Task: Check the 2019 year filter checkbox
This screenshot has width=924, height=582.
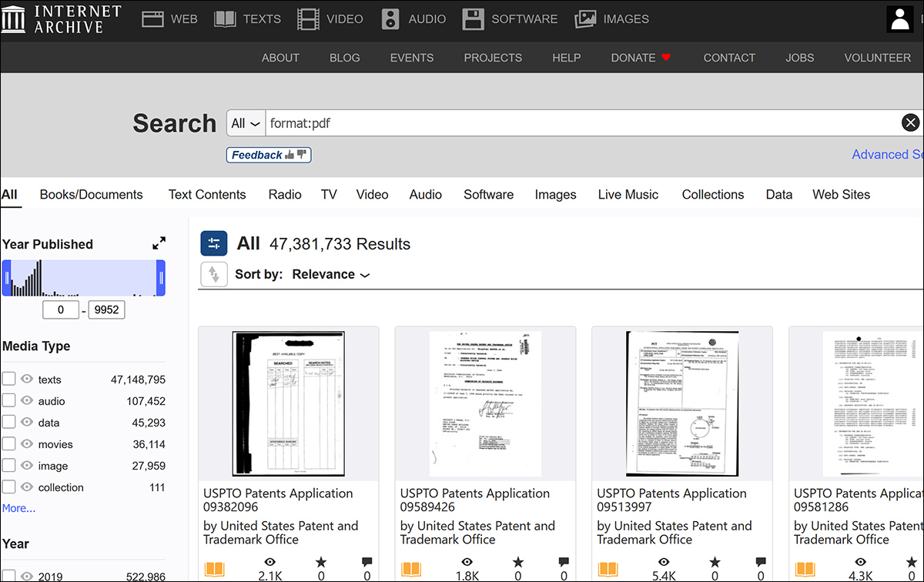Action: pos(9,577)
